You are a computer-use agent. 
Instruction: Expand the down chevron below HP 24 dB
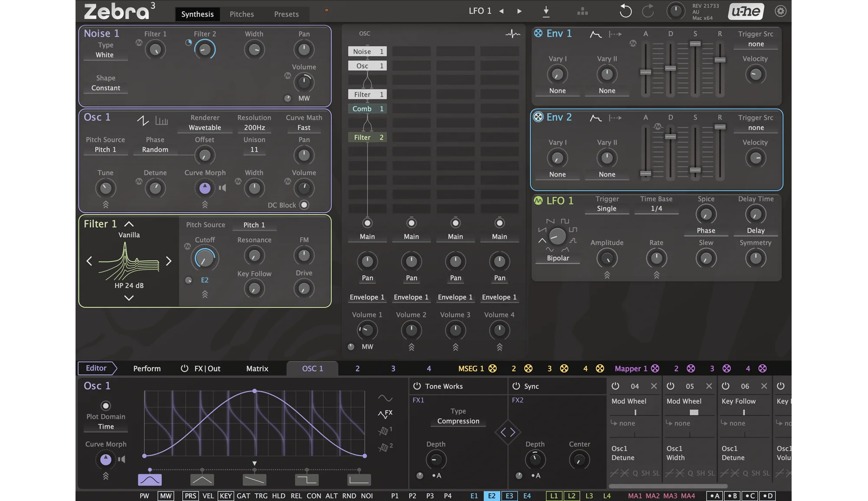coord(129,298)
